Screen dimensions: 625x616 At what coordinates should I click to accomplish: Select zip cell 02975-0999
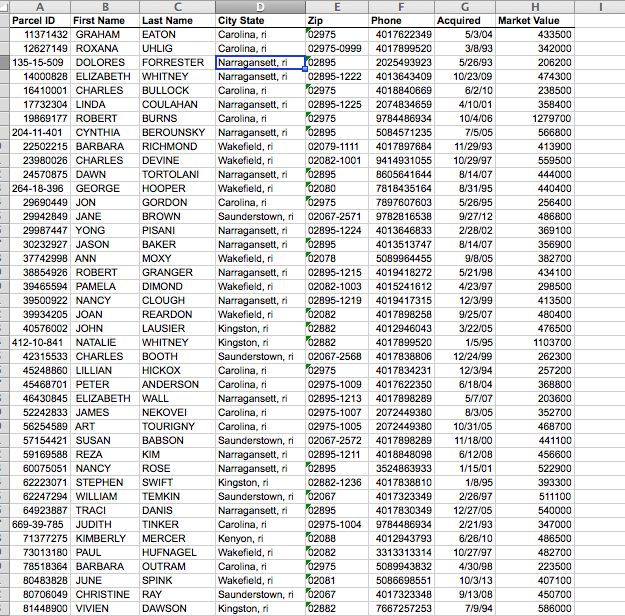click(x=337, y=49)
